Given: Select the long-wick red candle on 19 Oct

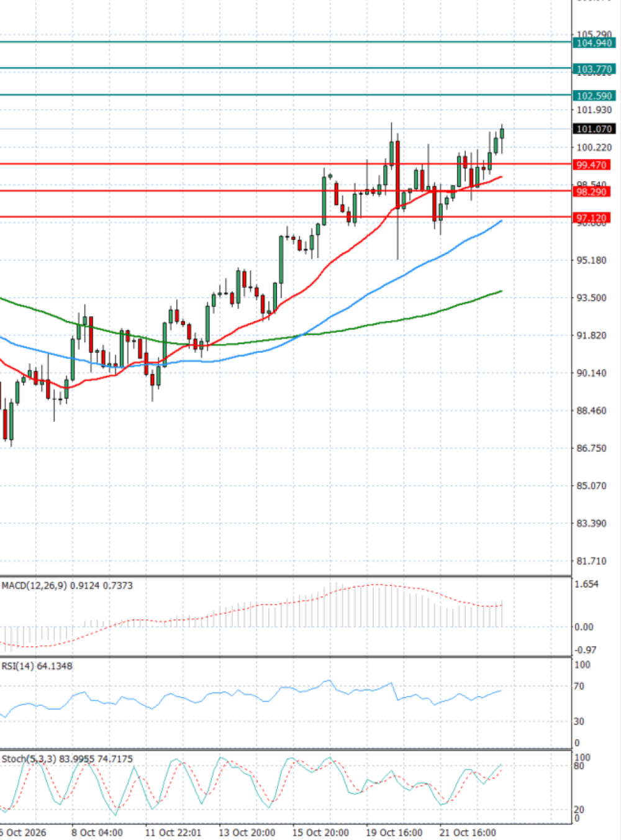Looking at the screenshot, I should point(397,174).
